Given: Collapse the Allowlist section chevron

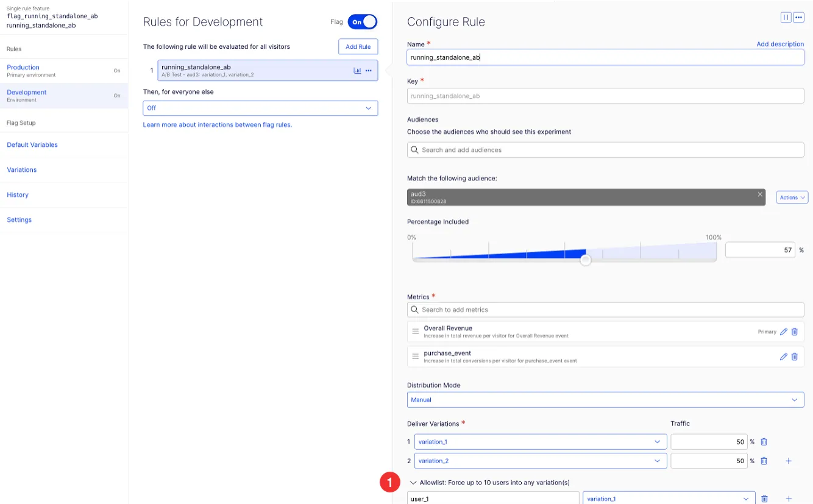Looking at the screenshot, I should (413, 483).
